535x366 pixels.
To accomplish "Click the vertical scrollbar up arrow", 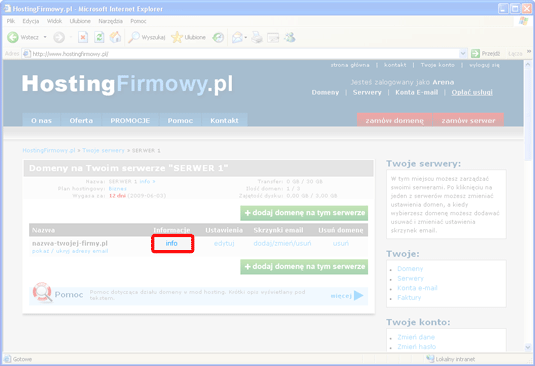I will pyautogui.click(x=528, y=64).
